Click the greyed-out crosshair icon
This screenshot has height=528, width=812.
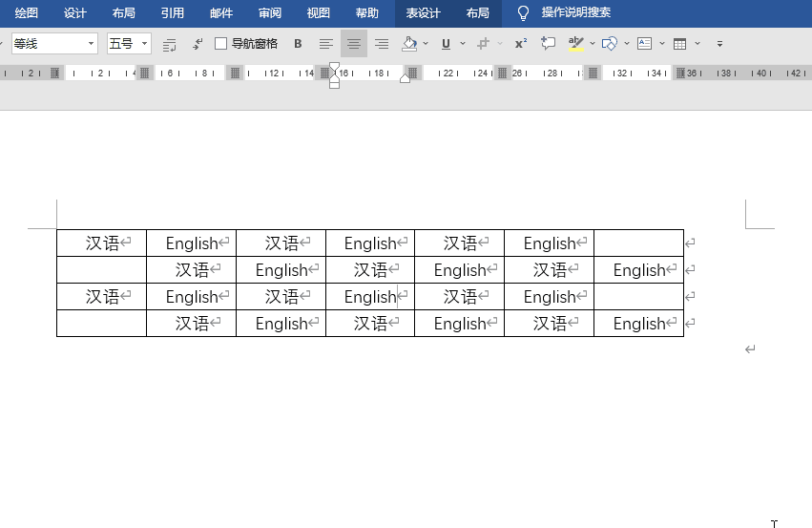point(483,44)
